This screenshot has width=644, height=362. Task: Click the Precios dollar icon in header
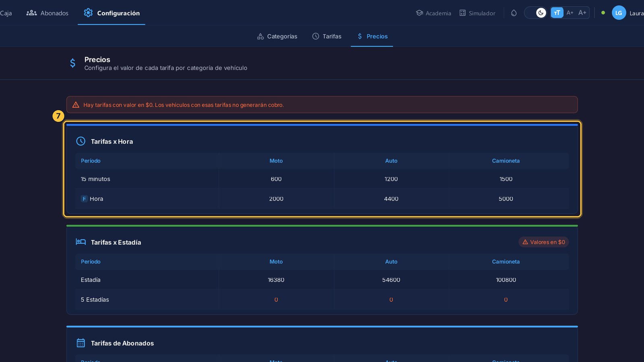pyautogui.click(x=72, y=63)
